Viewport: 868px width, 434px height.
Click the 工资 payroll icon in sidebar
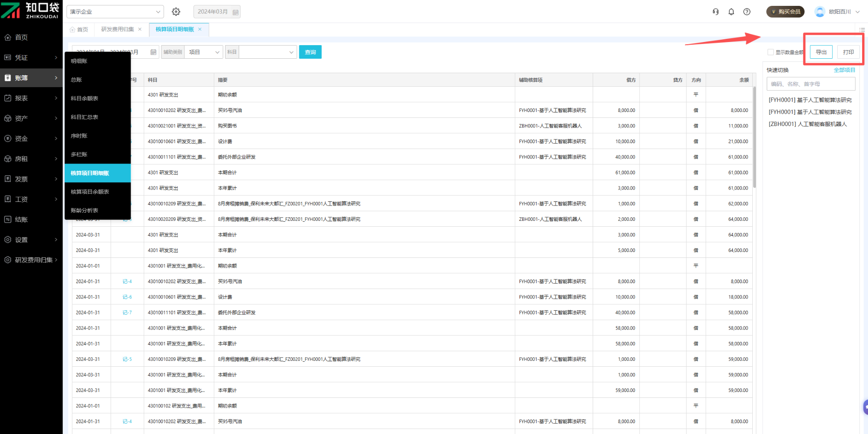pos(8,199)
